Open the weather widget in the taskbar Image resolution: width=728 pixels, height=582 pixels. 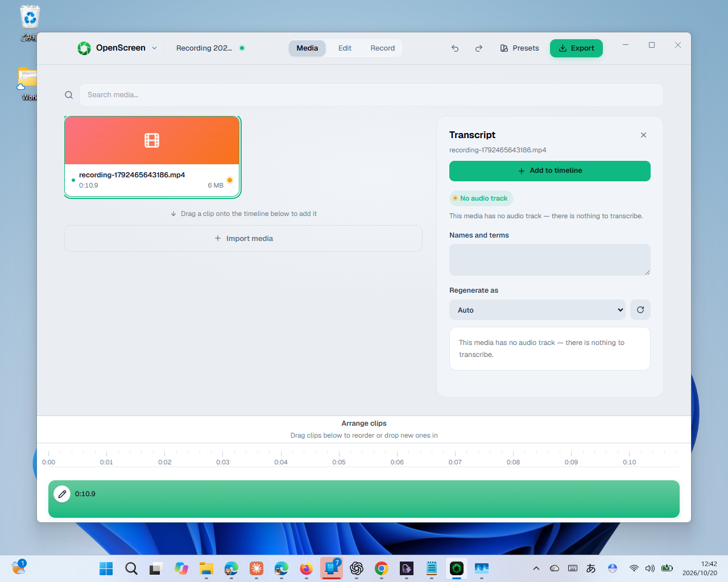19,567
